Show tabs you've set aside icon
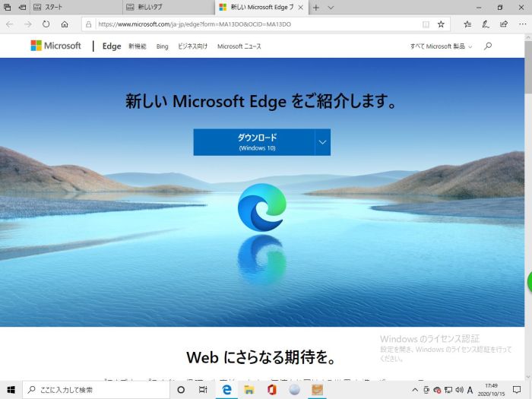The height and width of the screenshot is (399, 532). 7,7
